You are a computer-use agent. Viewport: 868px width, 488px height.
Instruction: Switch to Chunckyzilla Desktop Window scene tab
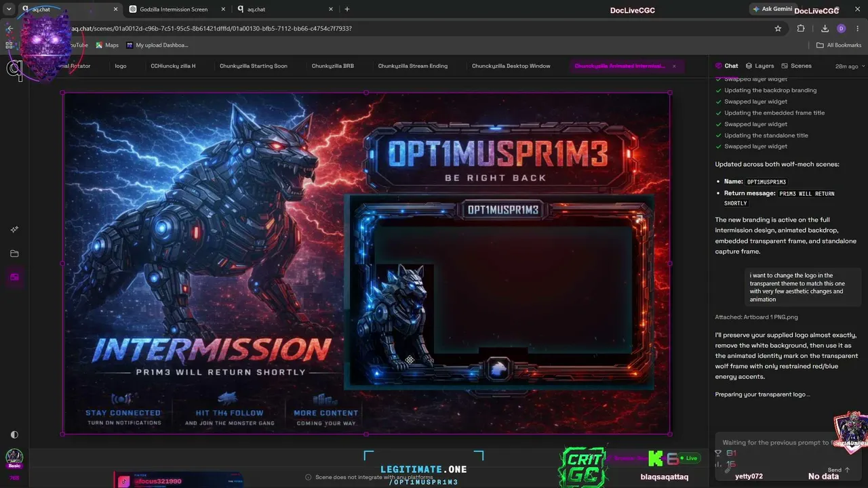click(511, 66)
